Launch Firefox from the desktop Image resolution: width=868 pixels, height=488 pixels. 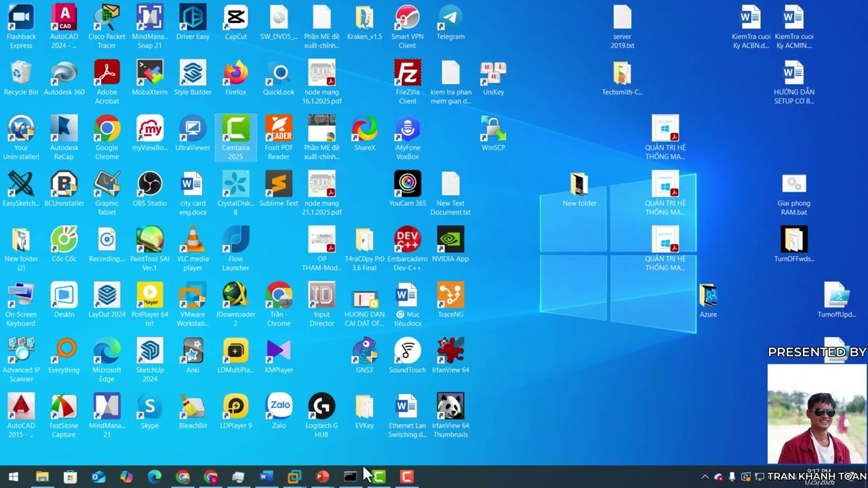tap(235, 78)
